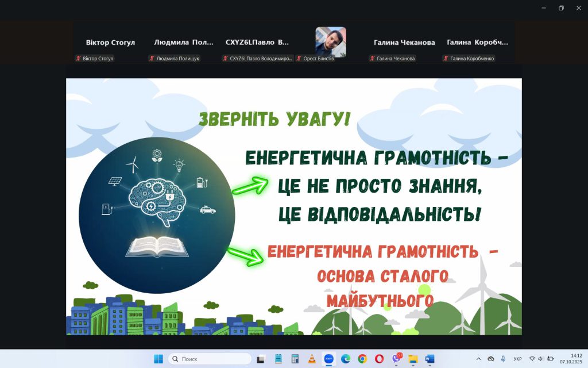Open File Explorer from the taskbar

pos(413,359)
